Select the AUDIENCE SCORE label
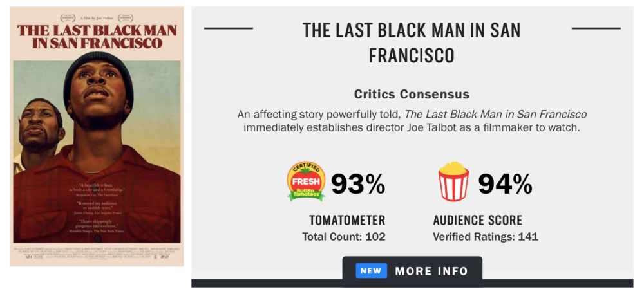This screenshot has height=296, width=644. pos(478,220)
